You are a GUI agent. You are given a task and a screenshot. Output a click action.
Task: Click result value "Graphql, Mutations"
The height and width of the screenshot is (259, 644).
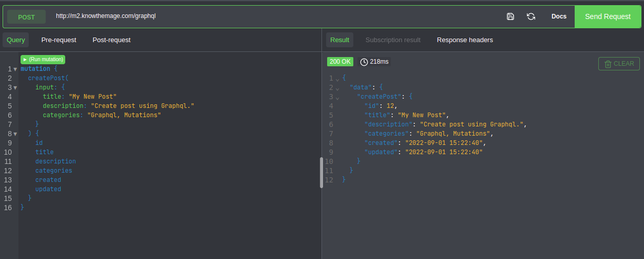(x=453, y=134)
